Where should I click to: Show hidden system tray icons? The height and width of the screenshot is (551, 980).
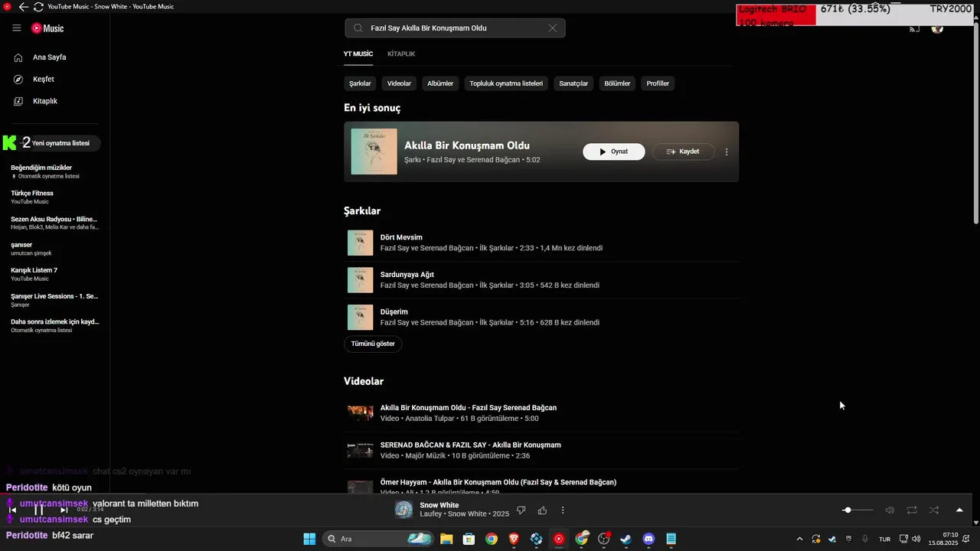[x=800, y=539]
